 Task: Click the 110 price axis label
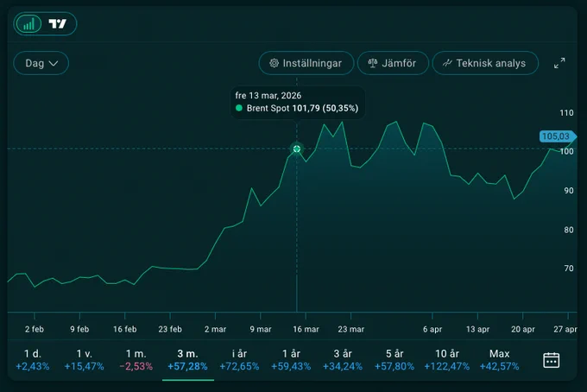[x=566, y=113]
